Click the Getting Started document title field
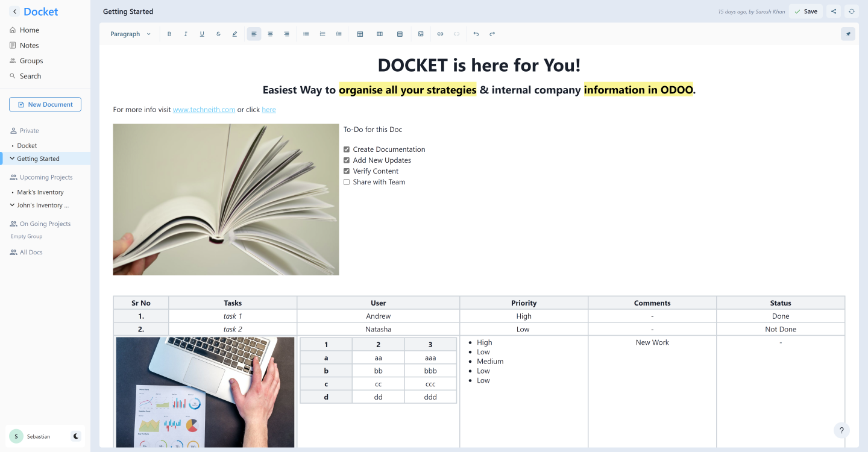 (128, 11)
